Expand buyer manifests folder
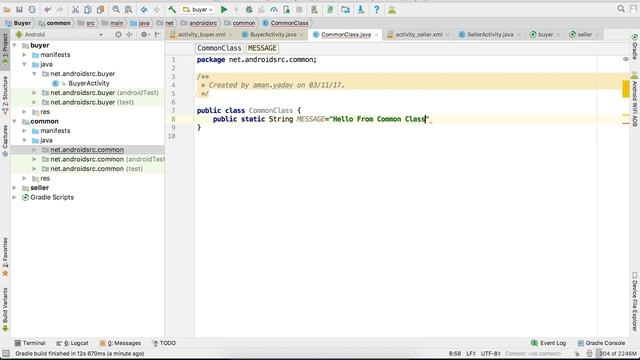 coord(24,55)
